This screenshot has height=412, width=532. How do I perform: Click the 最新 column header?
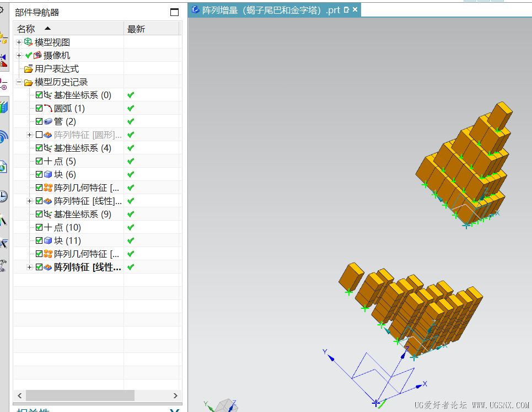(x=151, y=29)
